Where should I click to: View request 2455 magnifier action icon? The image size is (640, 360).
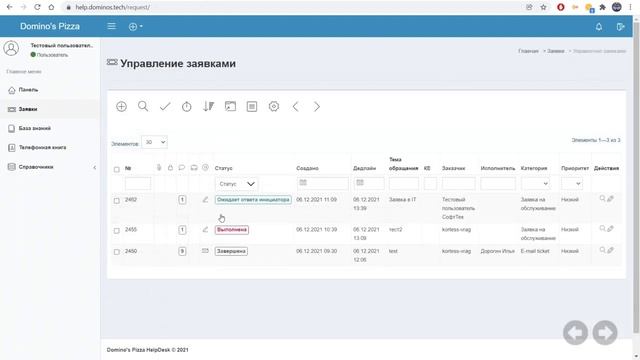pos(602,229)
